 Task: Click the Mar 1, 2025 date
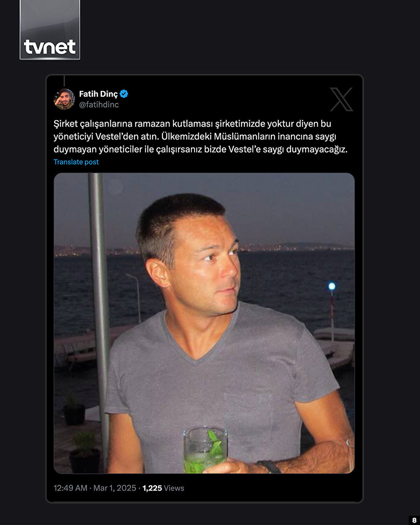[115, 488]
